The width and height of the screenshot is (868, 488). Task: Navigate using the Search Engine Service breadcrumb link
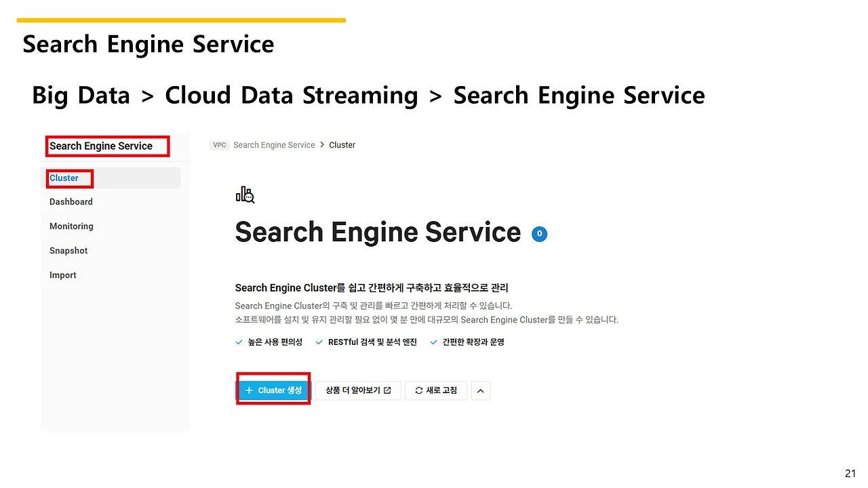click(x=274, y=144)
